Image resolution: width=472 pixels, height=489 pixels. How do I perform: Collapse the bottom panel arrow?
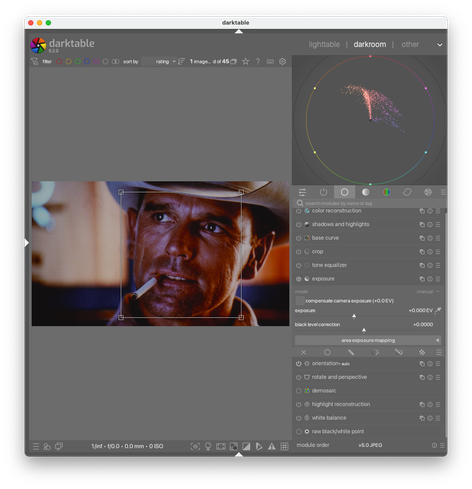pyautogui.click(x=239, y=454)
